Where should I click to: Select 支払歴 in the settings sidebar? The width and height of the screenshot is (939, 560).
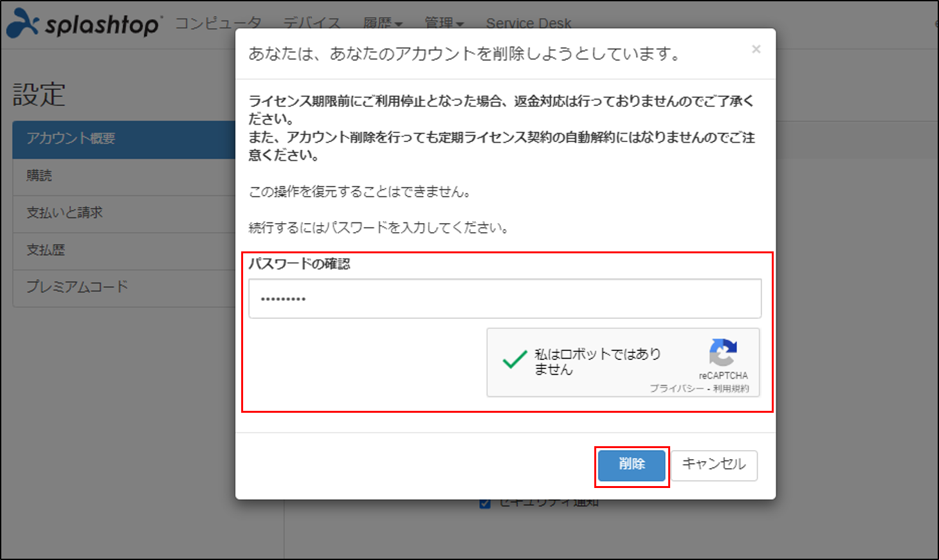(x=125, y=251)
